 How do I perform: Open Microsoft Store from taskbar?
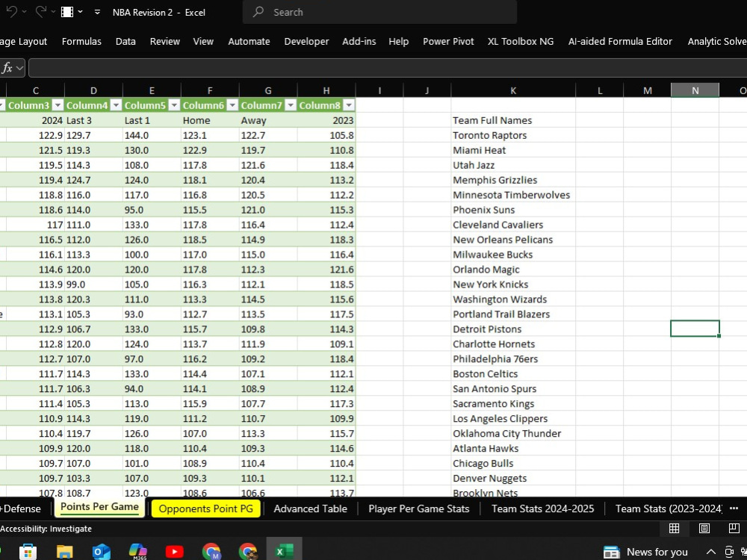[x=28, y=552]
